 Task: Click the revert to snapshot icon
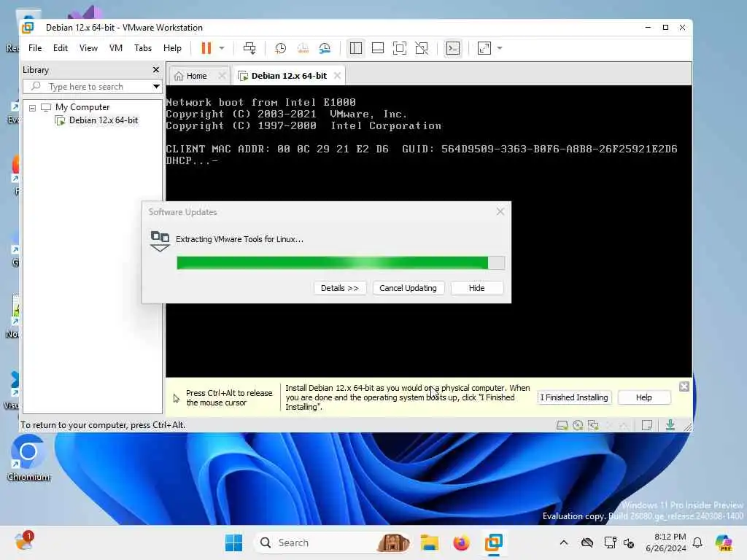point(303,48)
